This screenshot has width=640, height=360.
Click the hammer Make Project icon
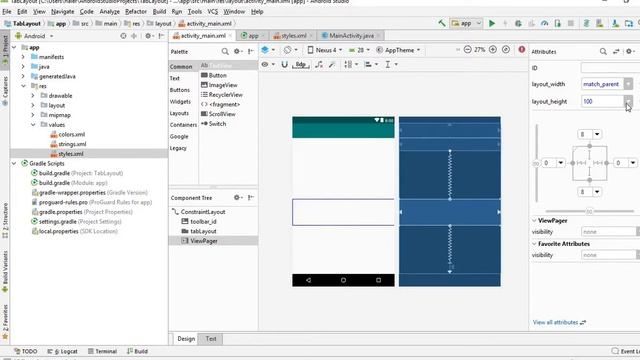click(442, 23)
